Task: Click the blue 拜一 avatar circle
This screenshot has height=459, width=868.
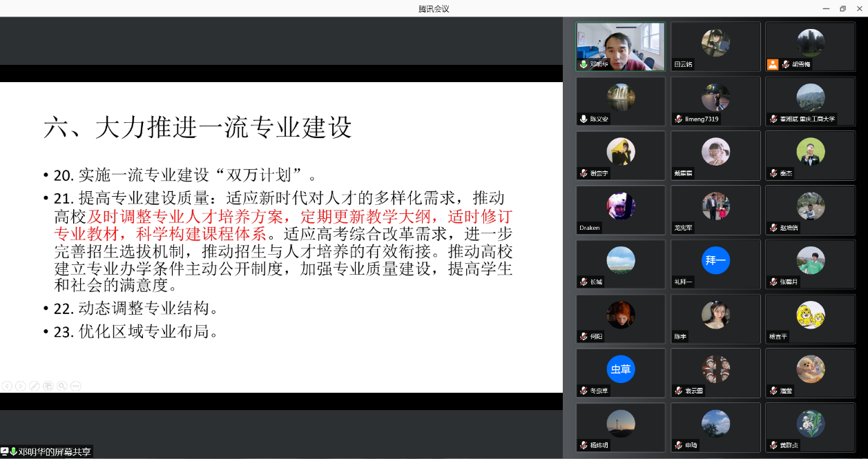Action: pos(715,260)
